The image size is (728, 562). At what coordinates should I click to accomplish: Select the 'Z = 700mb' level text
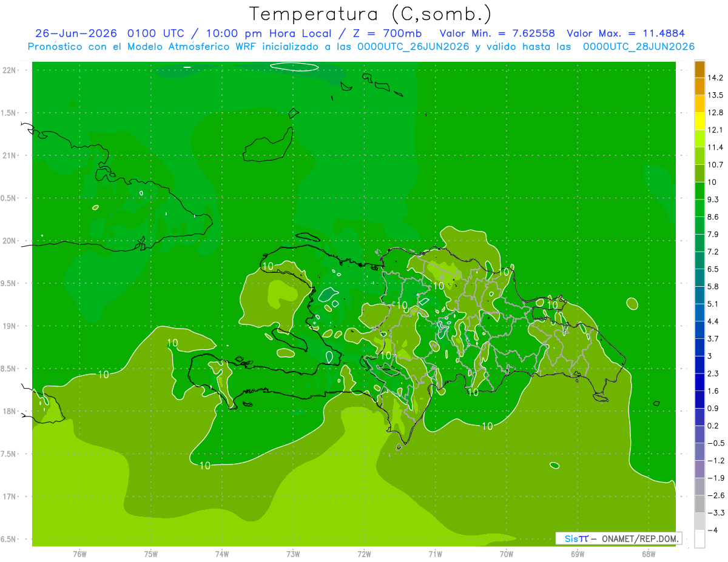(x=386, y=33)
